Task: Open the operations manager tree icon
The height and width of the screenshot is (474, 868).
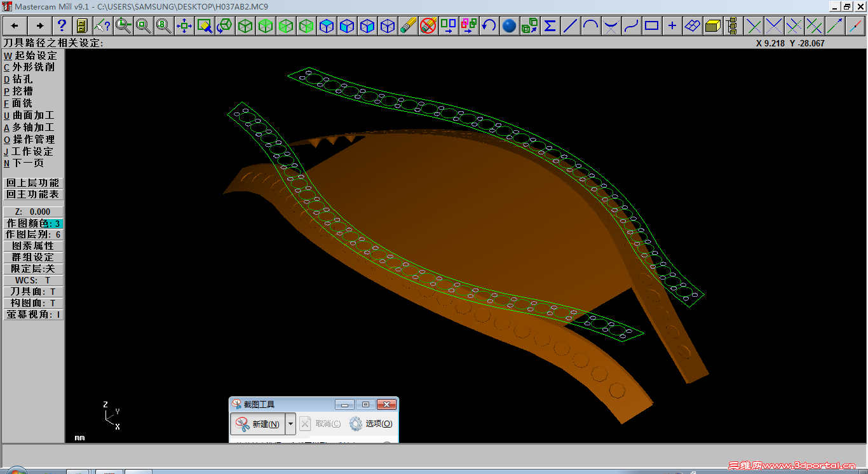Action: (x=733, y=26)
